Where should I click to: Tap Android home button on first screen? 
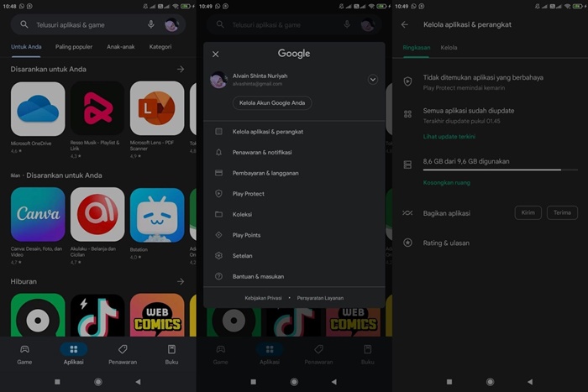pos(98,382)
